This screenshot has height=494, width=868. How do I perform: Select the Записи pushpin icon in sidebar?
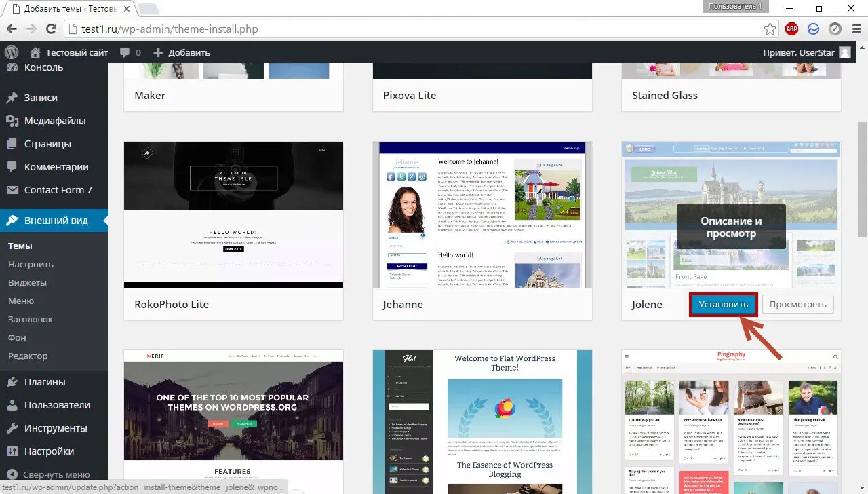pyautogui.click(x=12, y=97)
